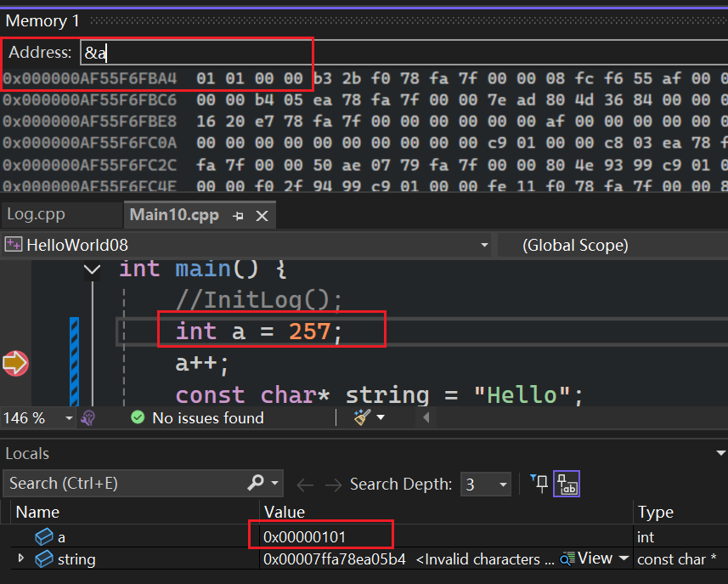Viewport: 728px width, 584px height.
Task: Pin the Main10.cpp tab
Action: [239, 216]
